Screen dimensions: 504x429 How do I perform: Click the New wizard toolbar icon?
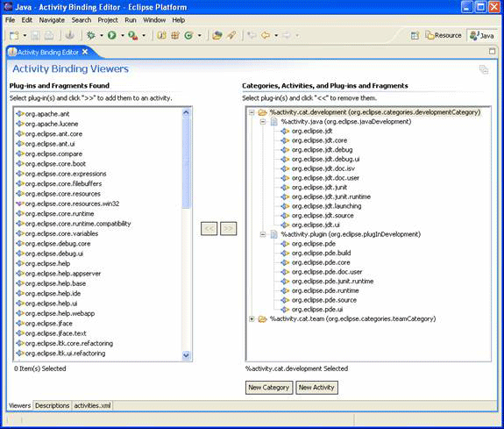(x=14, y=35)
